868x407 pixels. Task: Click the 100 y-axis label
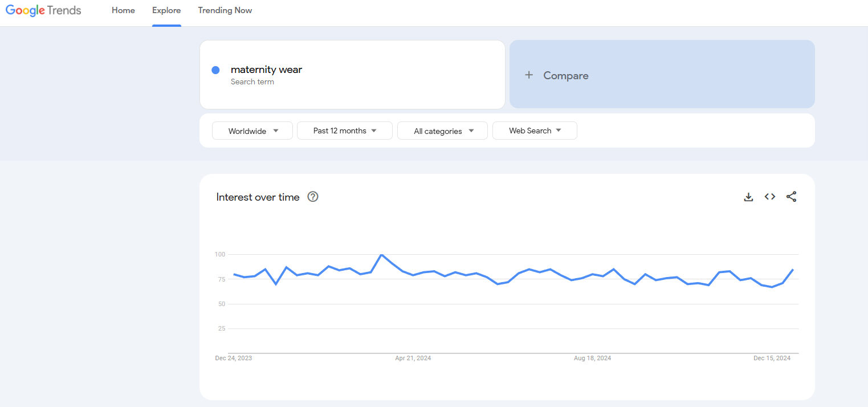coord(220,254)
